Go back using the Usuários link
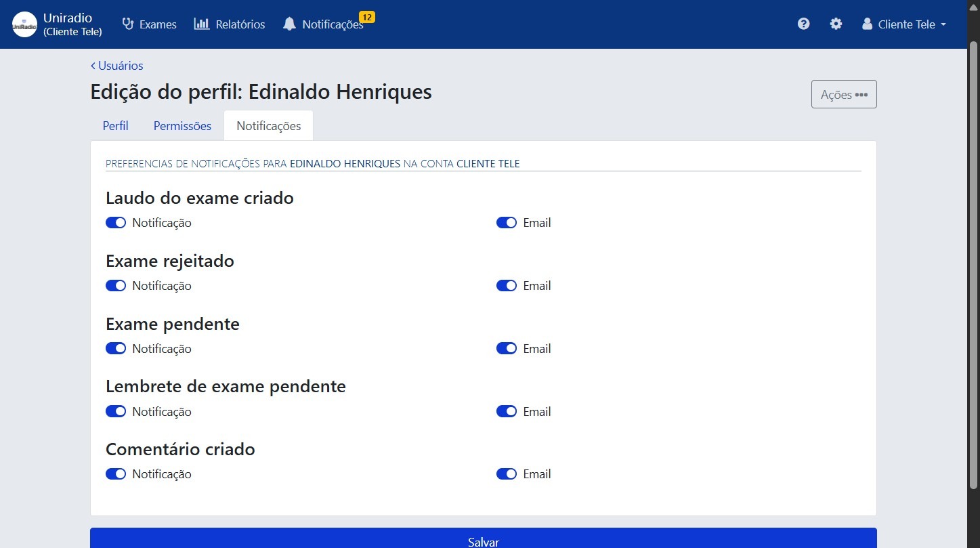The width and height of the screenshot is (980, 548). tap(116, 65)
